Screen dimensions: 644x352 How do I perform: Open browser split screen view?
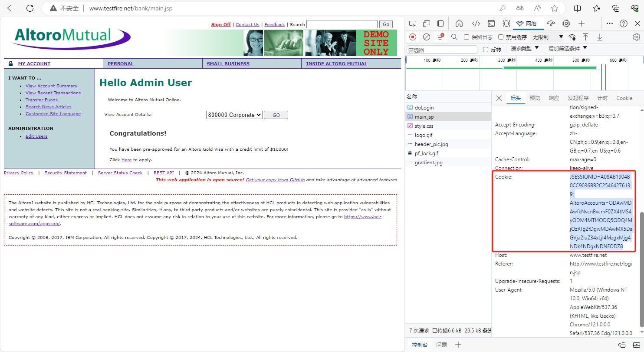click(578, 8)
